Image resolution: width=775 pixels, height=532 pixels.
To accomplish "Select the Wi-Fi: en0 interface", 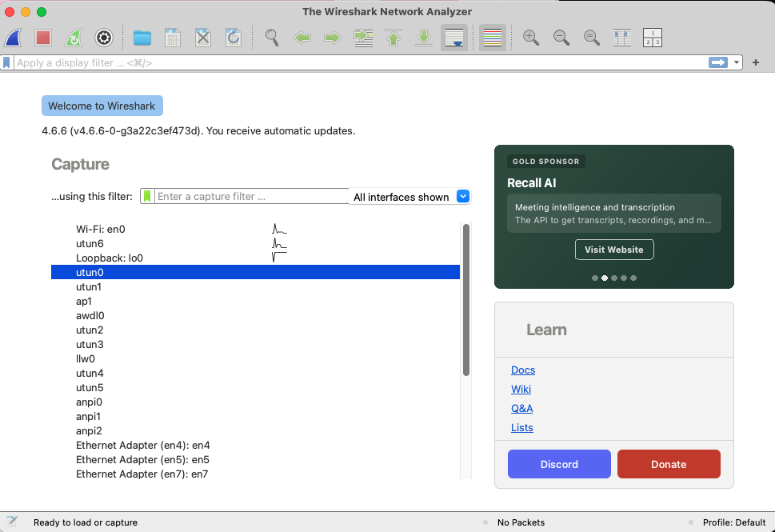I will pos(255,229).
